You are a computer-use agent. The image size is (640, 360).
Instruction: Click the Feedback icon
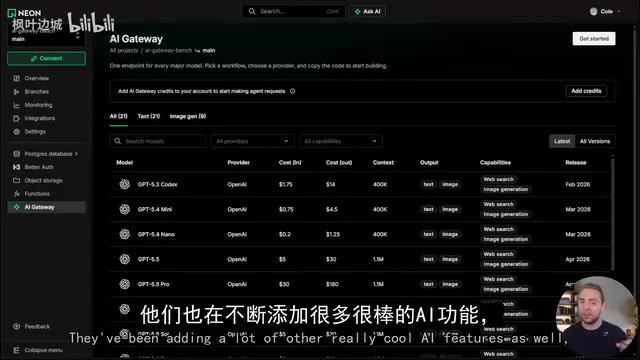pyautogui.click(x=16, y=327)
